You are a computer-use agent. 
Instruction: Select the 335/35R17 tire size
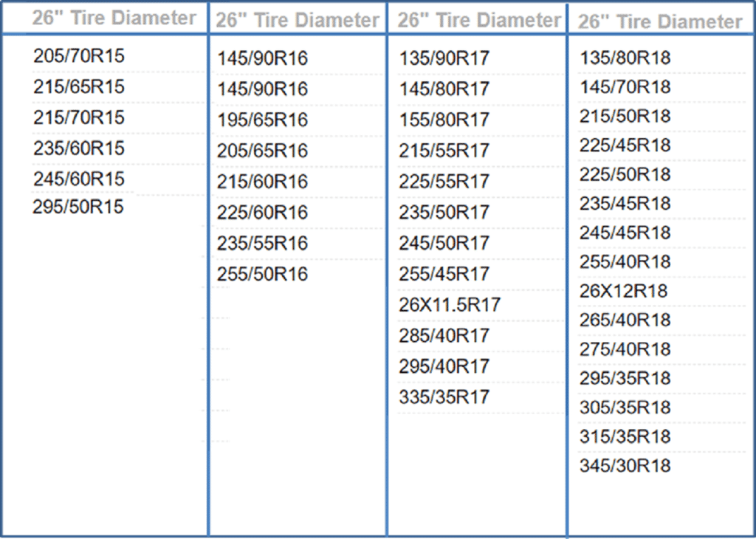(x=444, y=397)
